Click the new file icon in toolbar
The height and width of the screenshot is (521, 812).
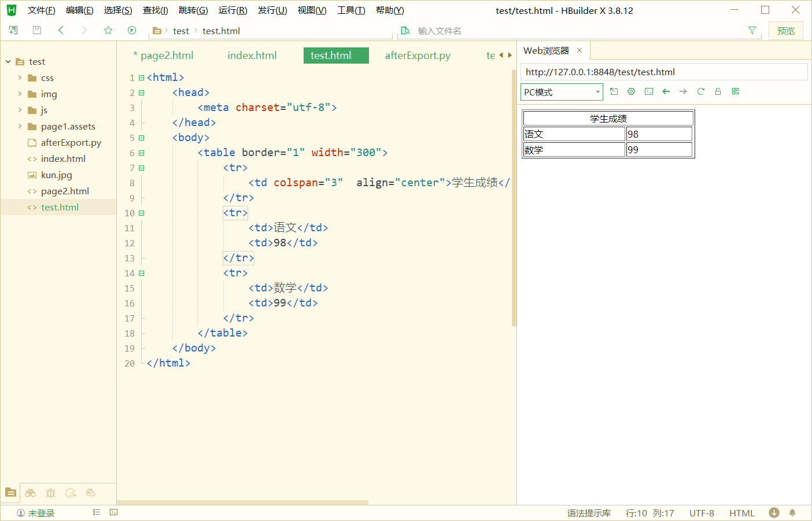[x=13, y=30]
